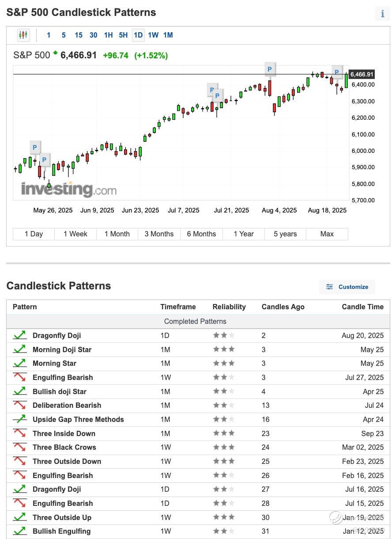This screenshot has height=539, width=392.
Task: Set chart range to 1 Year
Action: pos(244,234)
